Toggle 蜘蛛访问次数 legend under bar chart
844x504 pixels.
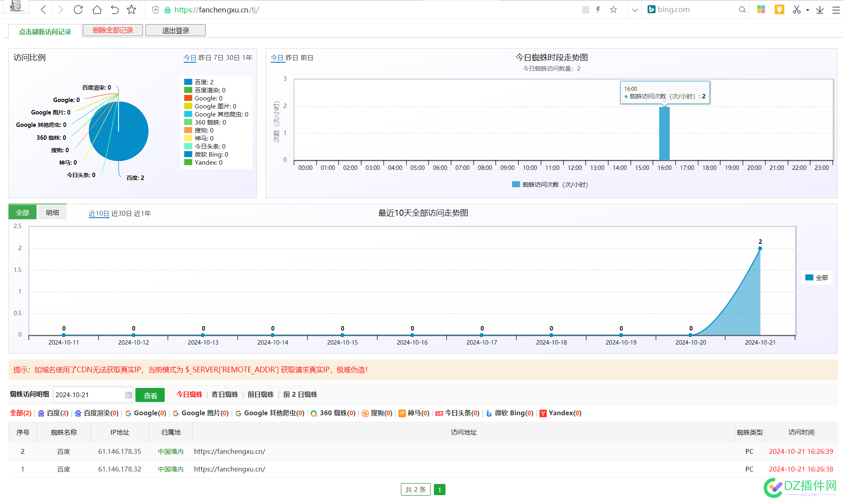550,184
